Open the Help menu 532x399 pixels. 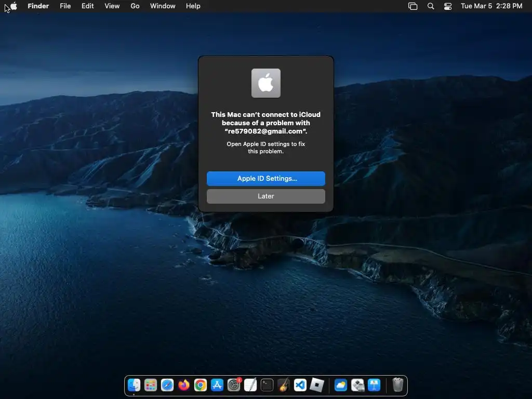[x=193, y=6]
